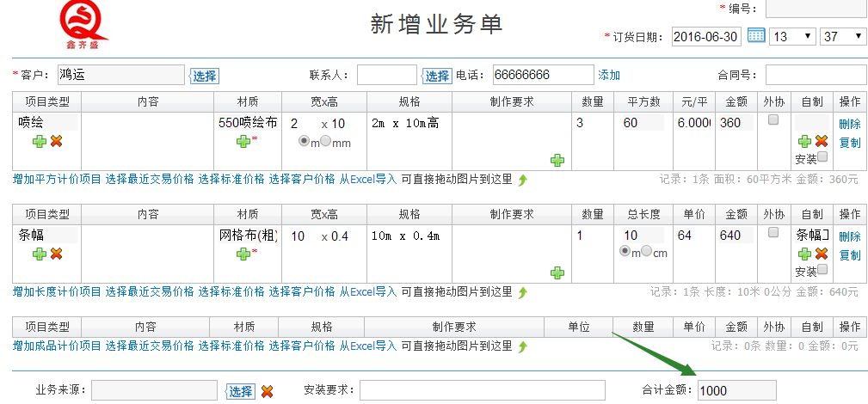Click green plus under 喷绘 project type
868x404 pixels.
click(40, 141)
